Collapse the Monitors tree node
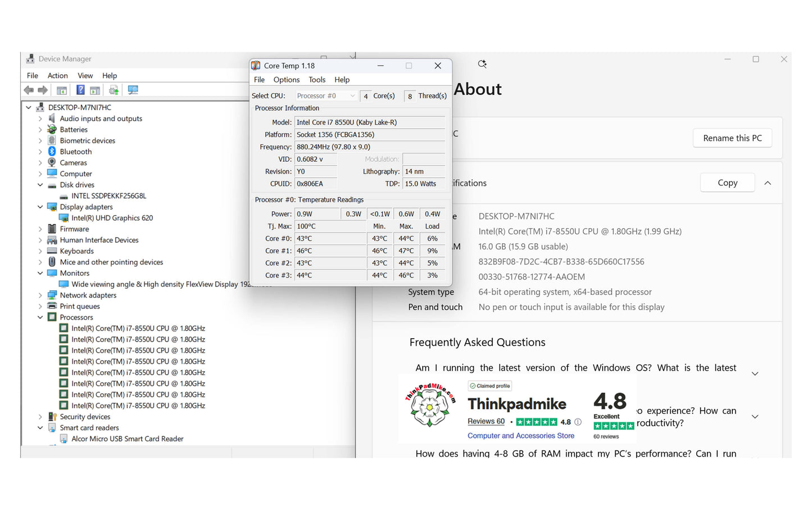The width and height of the screenshot is (812, 510). coord(40,273)
